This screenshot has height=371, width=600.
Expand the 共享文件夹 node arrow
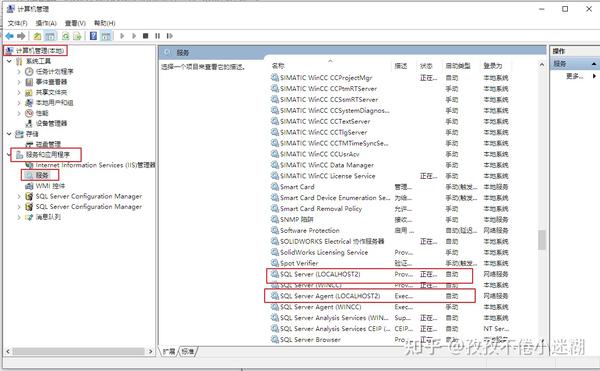pos(19,92)
